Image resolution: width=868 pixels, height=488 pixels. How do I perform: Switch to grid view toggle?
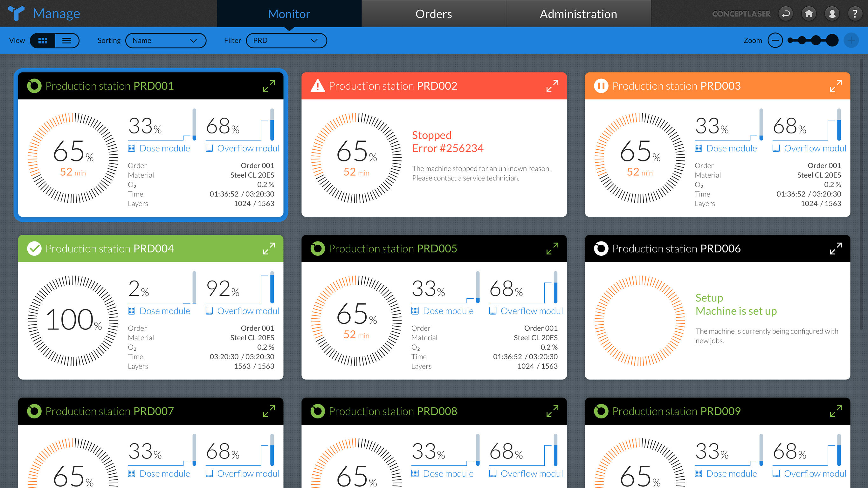point(43,40)
